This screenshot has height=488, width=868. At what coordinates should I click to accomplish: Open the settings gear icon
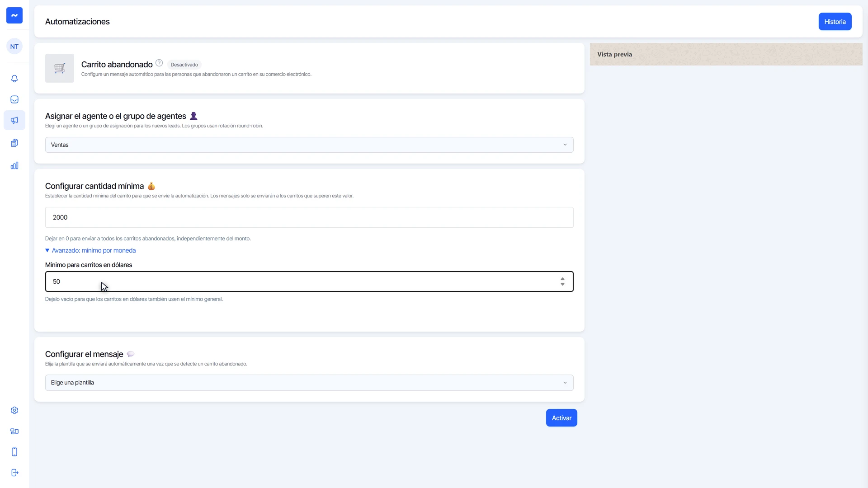(x=14, y=410)
